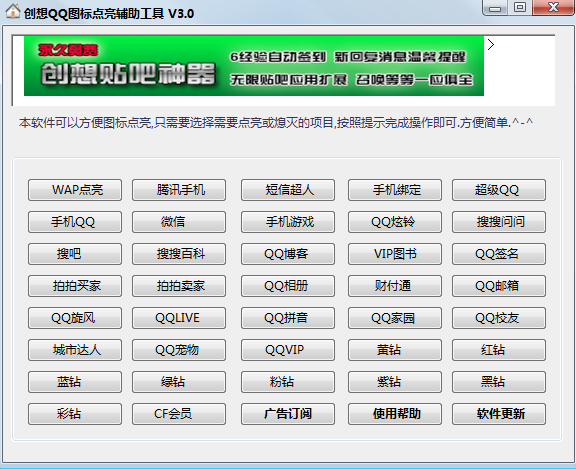The height and width of the screenshot is (469, 576).
Task: Choose the QQ签名 button
Action: [x=499, y=254]
